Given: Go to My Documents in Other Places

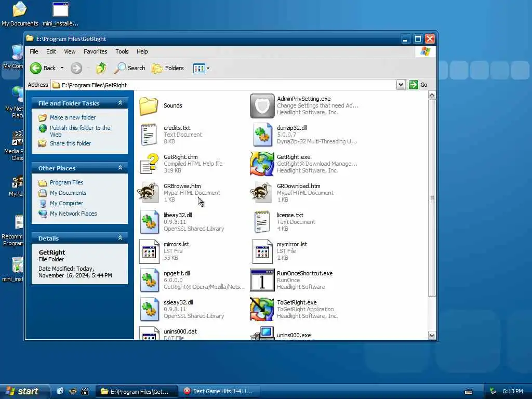Looking at the screenshot, I should coord(68,193).
